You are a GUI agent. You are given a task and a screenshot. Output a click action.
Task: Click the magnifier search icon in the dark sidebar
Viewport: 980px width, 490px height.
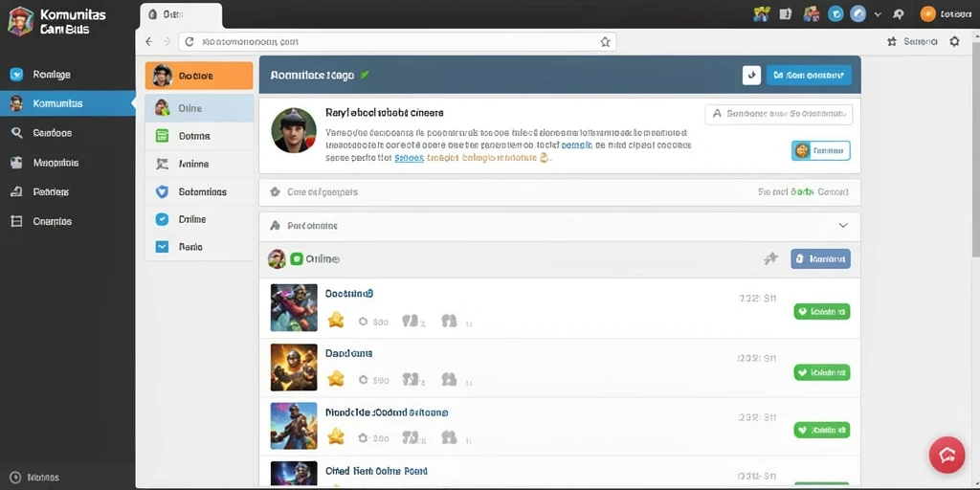coord(17,132)
